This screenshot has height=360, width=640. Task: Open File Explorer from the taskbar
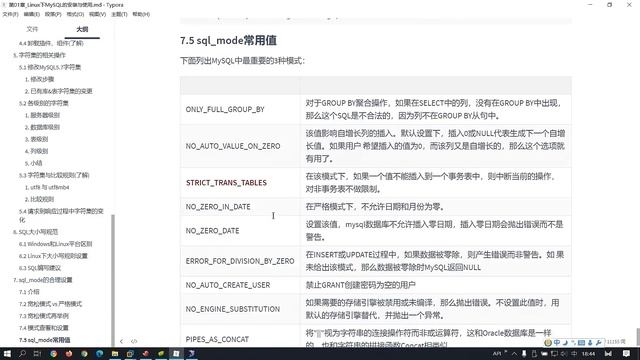(115, 353)
